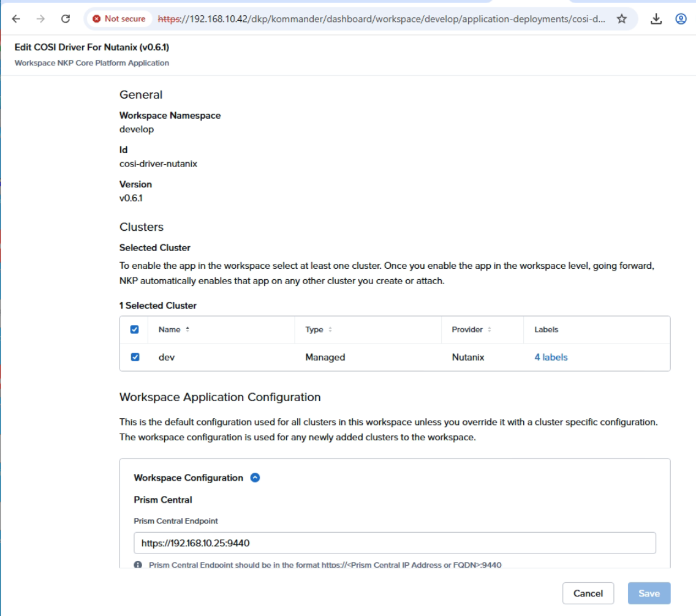Open the browser profile icon

681,19
